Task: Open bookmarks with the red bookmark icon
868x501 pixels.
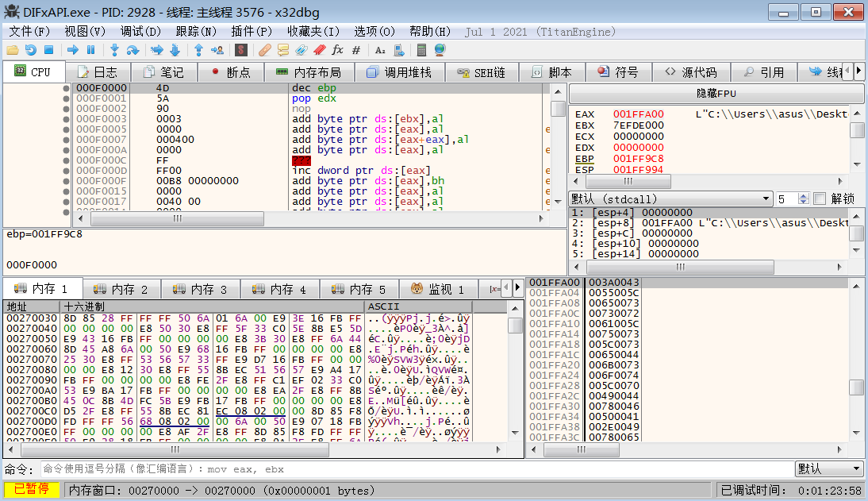Action: click(x=320, y=50)
